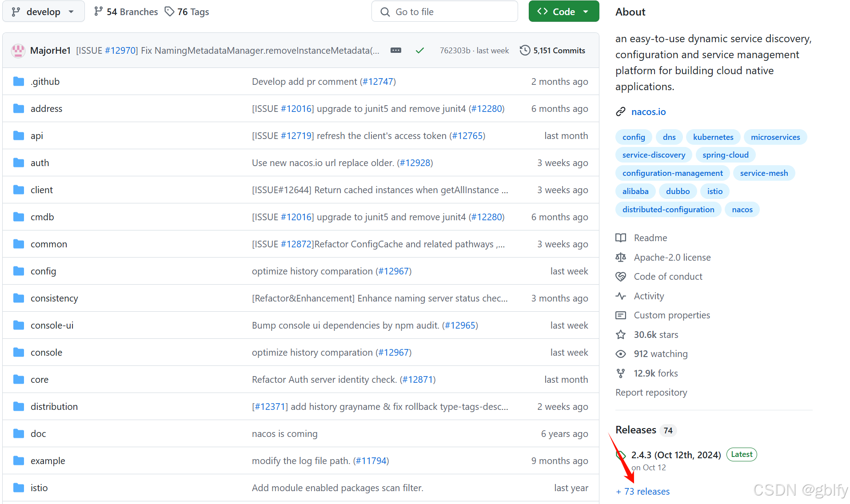Click the green commit status checkmark
850x504 pixels.
(419, 51)
